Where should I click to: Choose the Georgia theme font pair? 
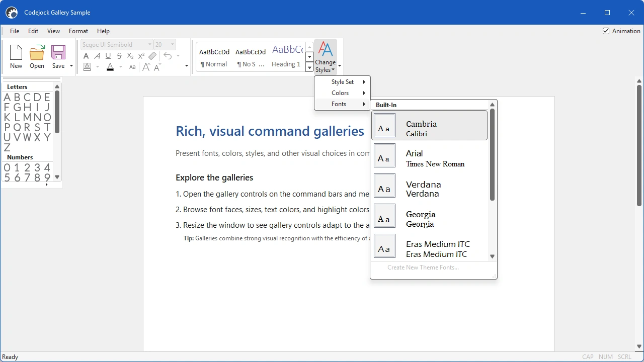(x=430, y=216)
